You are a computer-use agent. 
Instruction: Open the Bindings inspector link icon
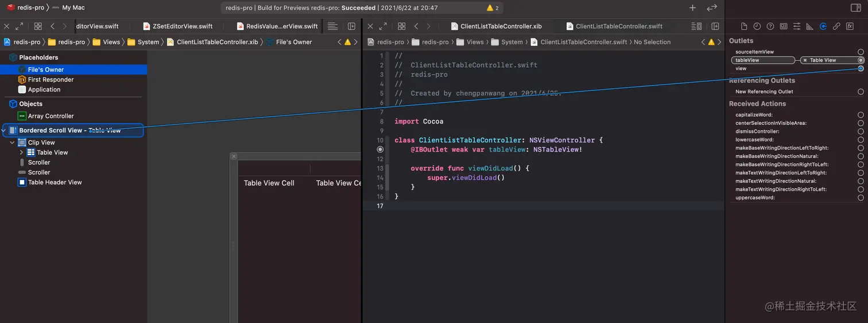click(836, 26)
